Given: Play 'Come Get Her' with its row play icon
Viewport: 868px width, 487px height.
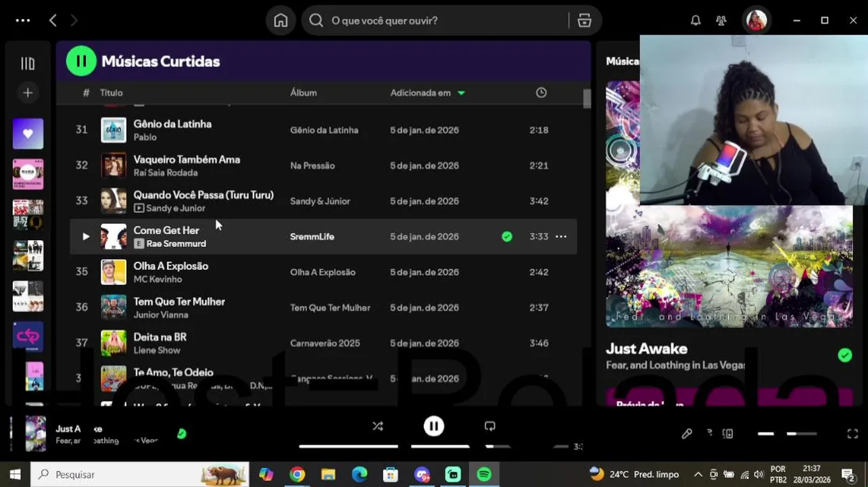Looking at the screenshot, I should coord(85,237).
